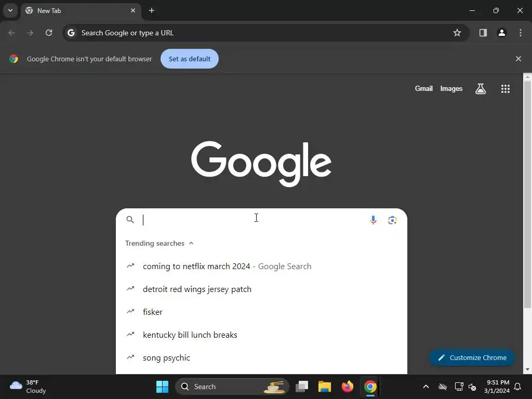Image resolution: width=532 pixels, height=399 pixels.
Task: Click Set as default button
Action: 190,59
